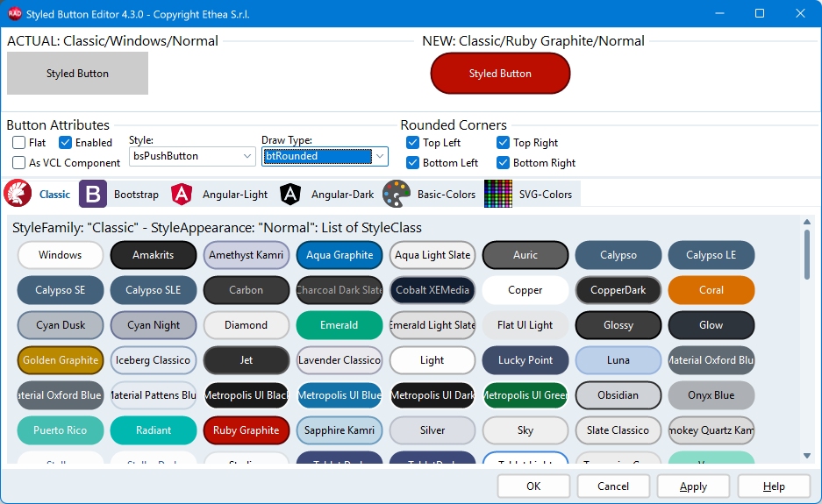This screenshot has height=504, width=822.
Task: Choose the Diamond style class
Action: coord(247,325)
